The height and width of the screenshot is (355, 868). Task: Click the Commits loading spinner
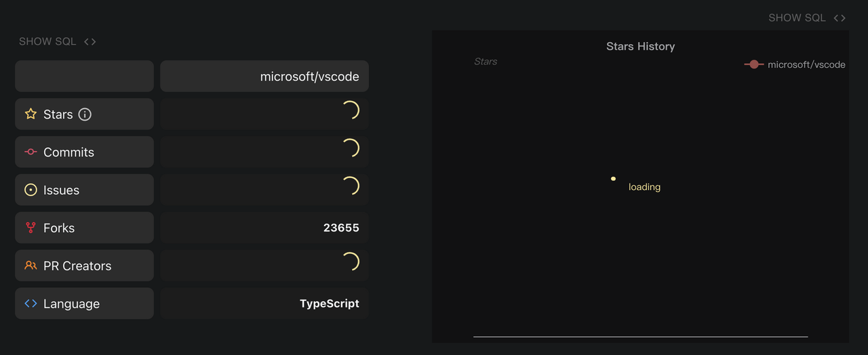click(x=350, y=149)
